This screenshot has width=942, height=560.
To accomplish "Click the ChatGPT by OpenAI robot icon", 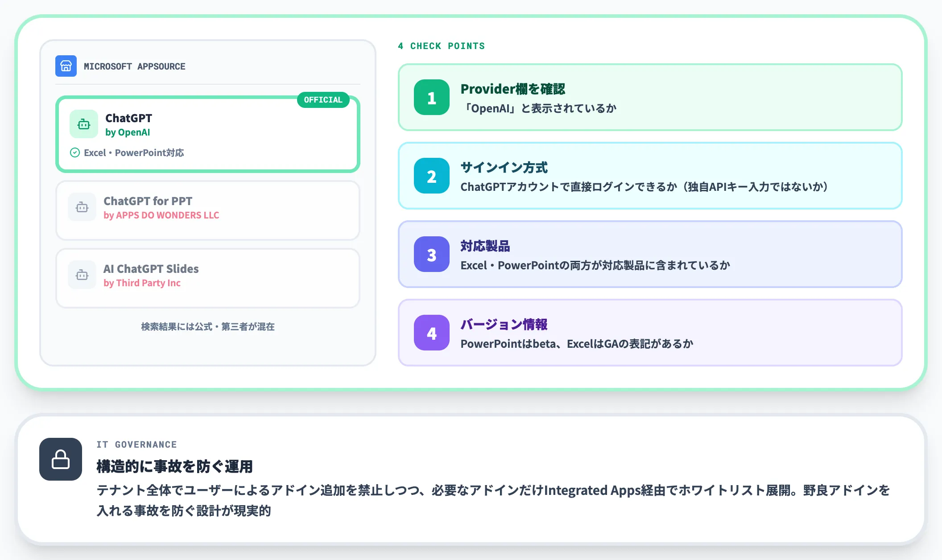I will [x=84, y=124].
